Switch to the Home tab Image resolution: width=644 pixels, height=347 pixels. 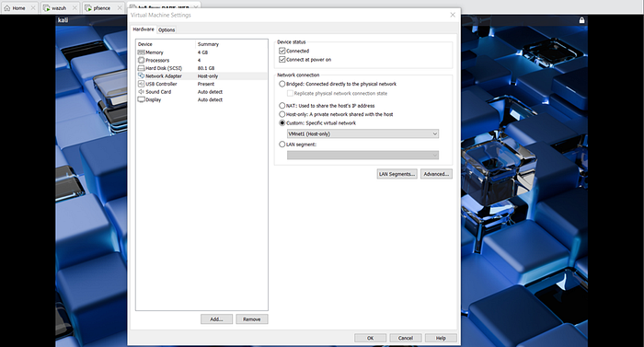[18, 7]
